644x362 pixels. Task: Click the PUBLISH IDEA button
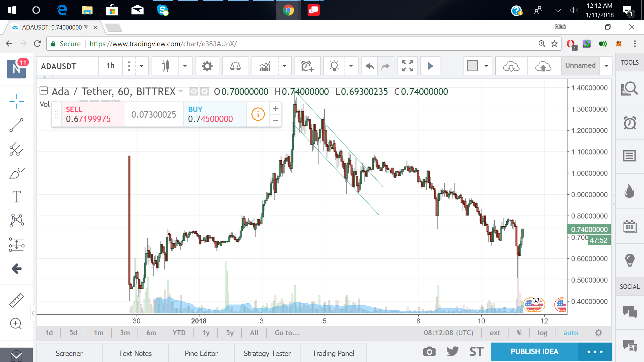tap(534, 352)
